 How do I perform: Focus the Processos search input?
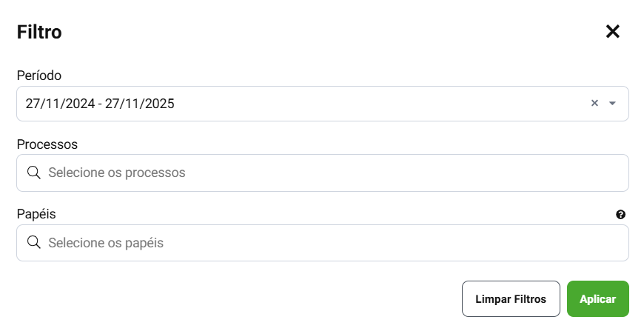326,173
